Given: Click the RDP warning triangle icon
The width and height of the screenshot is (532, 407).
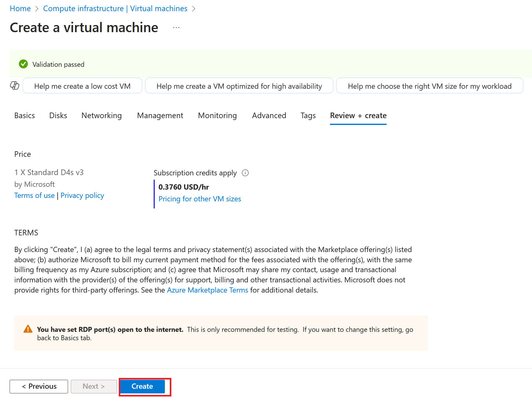Looking at the screenshot, I should [x=28, y=329].
